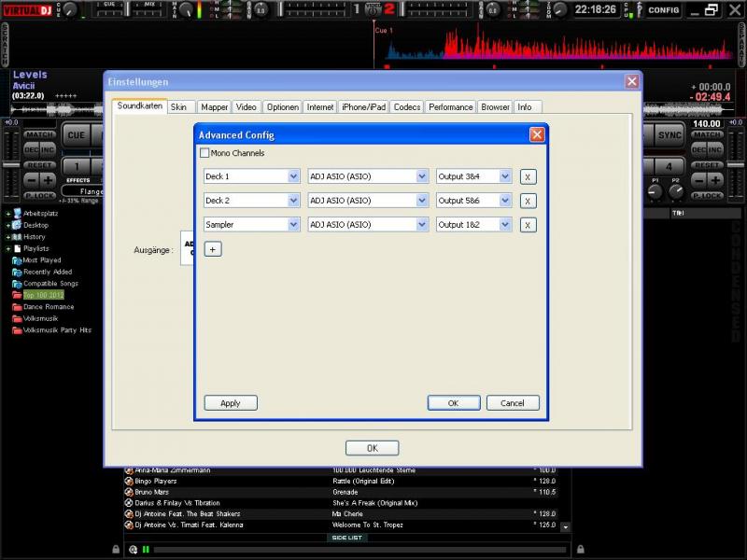Image resolution: width=747 pixels, height=560 pixels.
Task: Open the Performance tab
Action: point(451,107)
